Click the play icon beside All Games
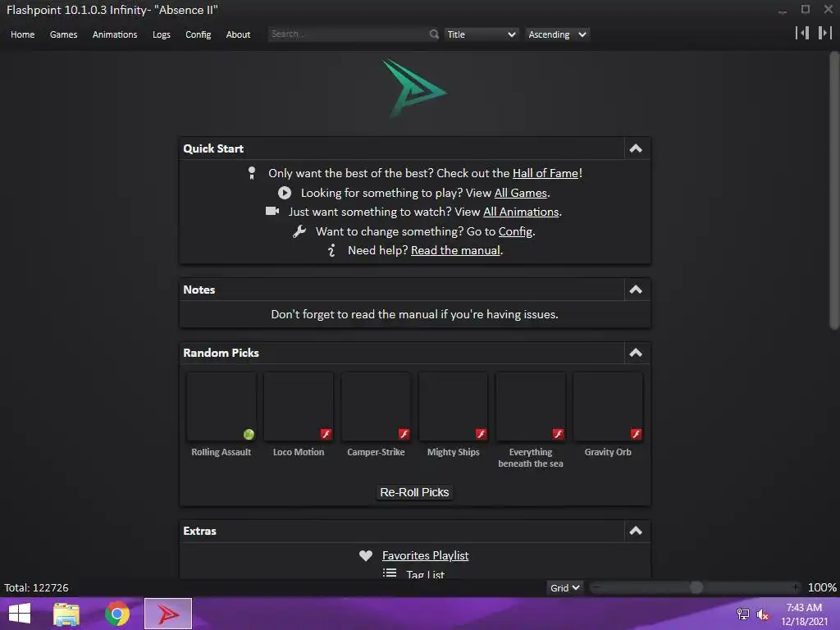This screenshot has width=840, height=630. tap(285, 193)
